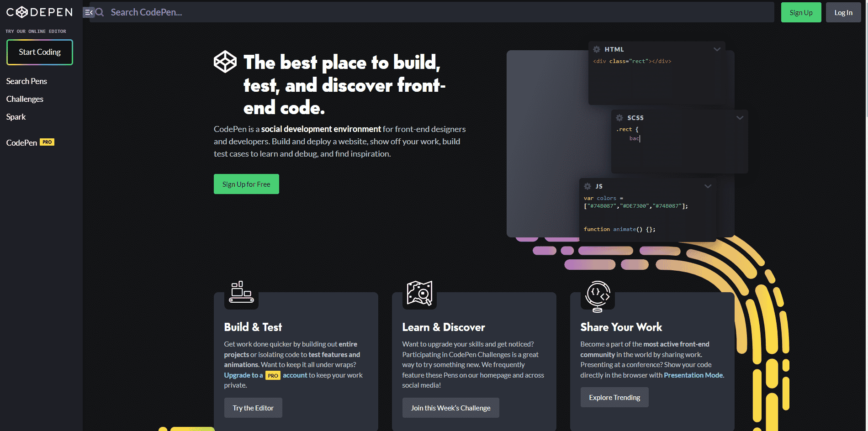Open SCSS panel settings gear
Image resolution: width=868 pixels, height=431 pixels.
pyautogui.click(x=619, y=118)
